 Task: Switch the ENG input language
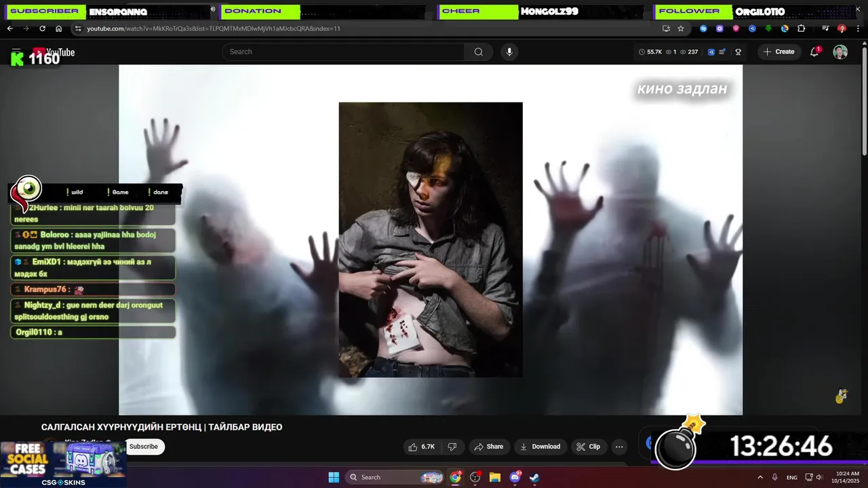point(791,477)
